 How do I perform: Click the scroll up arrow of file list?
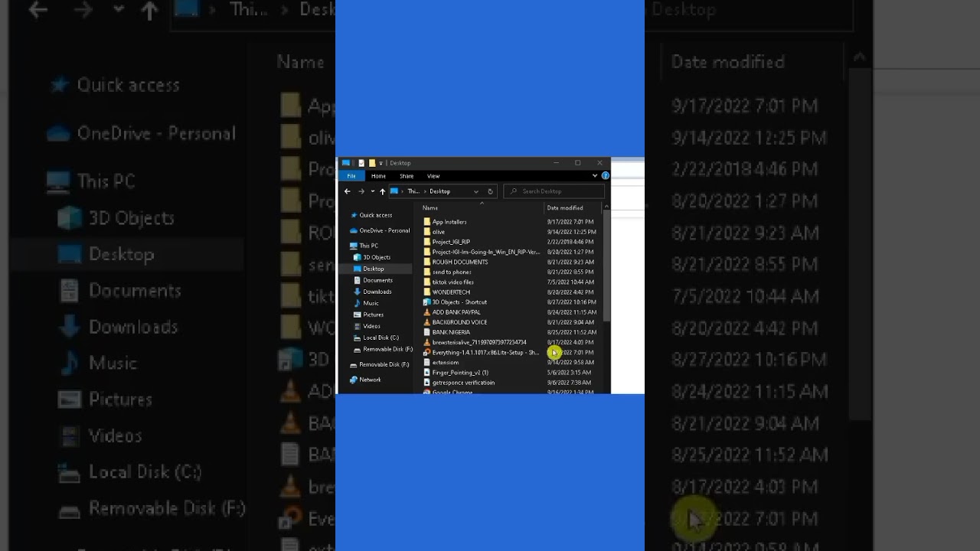pyautogui.click(x=606, y=207)
